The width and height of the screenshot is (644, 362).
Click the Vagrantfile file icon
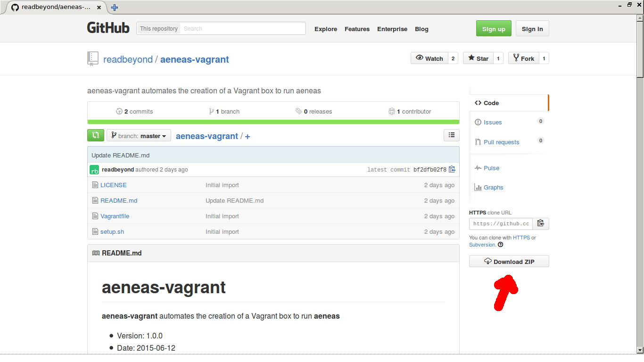(95, 216)
